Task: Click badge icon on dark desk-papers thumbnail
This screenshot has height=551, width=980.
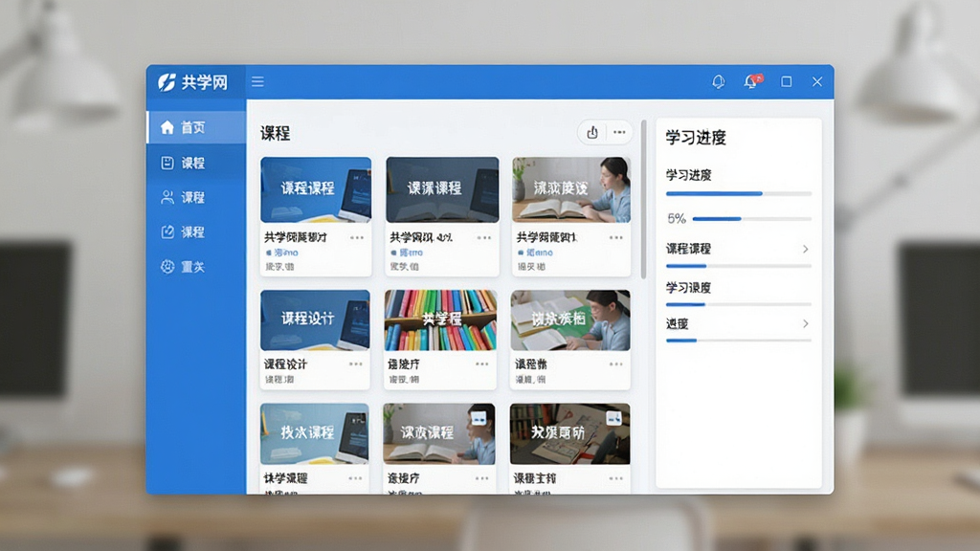Action: coord(613,417)
